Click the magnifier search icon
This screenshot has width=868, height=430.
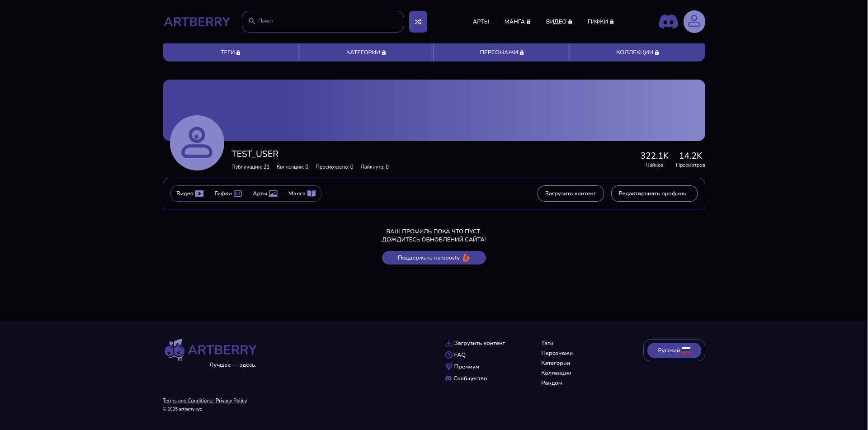click(x=252, y=21)
